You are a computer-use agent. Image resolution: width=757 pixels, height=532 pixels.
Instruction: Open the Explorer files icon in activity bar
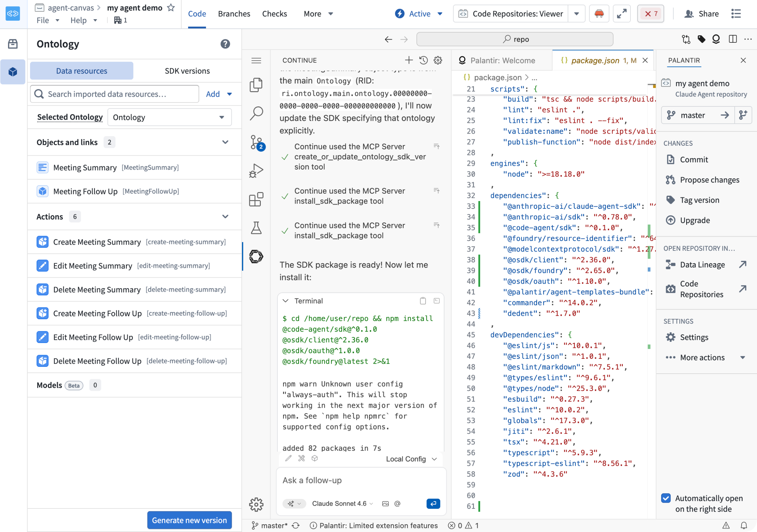click(256, 85)
